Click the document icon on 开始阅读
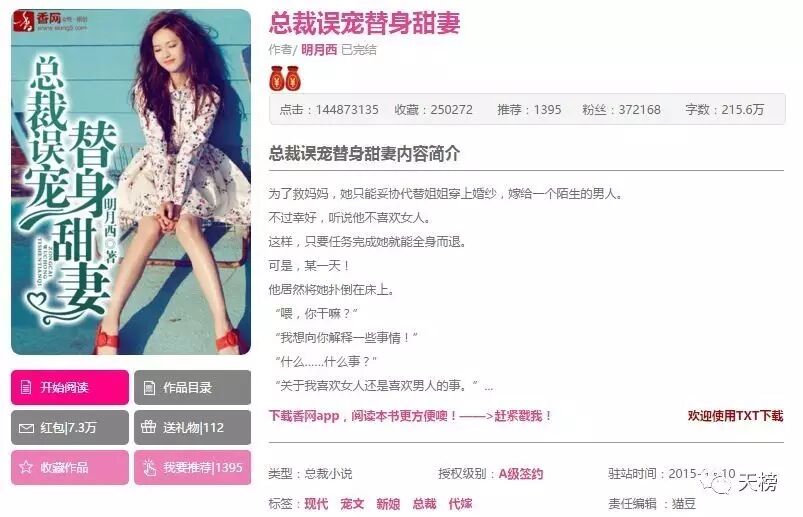Image resolution: width=803 pixels, height=517 pixels. (26, 387)
